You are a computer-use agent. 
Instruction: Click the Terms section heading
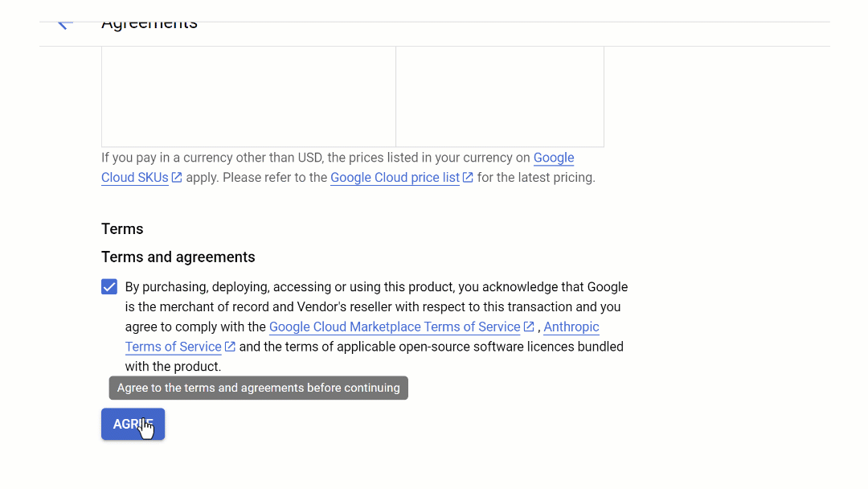[122, 229]
